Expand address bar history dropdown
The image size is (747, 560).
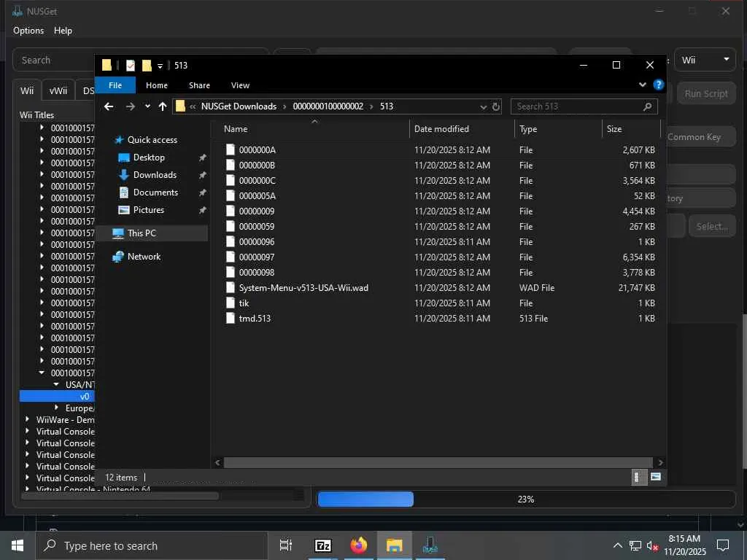pyautogui.click(x=483, y=106)
